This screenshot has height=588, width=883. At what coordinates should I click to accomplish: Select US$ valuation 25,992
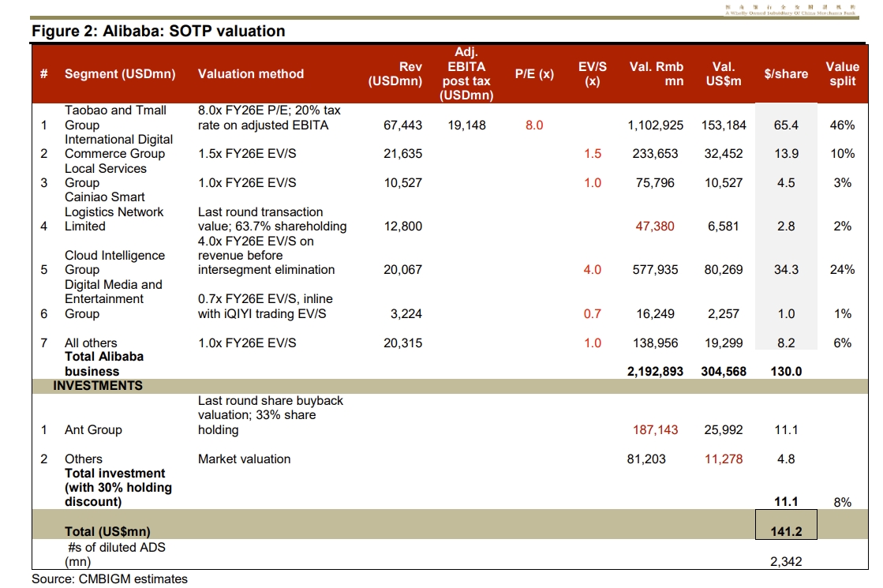click(724, 429)
